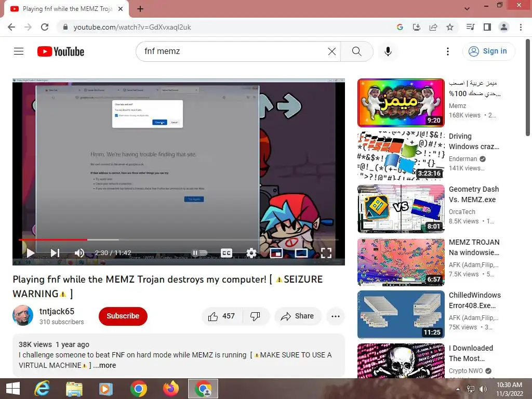Click the install app icon in address bar
This screenshot has width=532, height=399.
pos(416,27)
